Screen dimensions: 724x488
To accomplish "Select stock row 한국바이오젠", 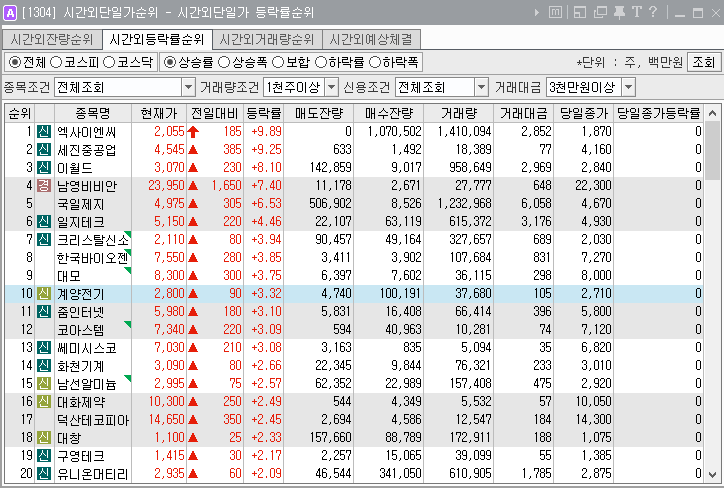I will 354,258.
